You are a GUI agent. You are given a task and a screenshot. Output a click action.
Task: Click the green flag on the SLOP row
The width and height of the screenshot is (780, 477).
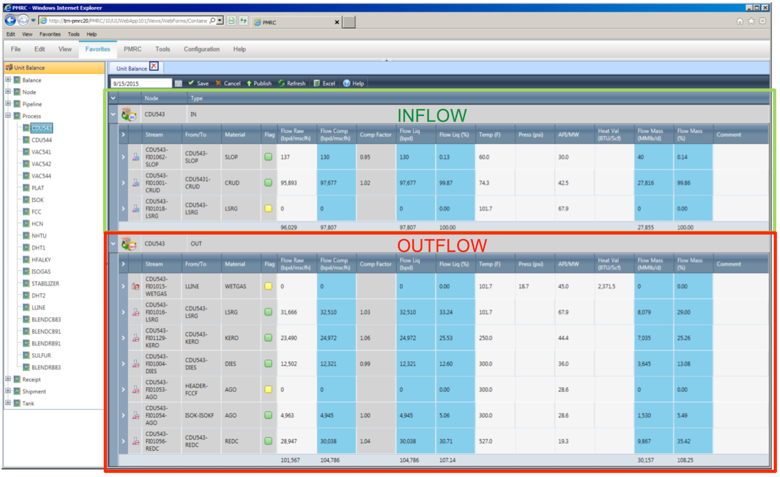(x=268, y=157)
